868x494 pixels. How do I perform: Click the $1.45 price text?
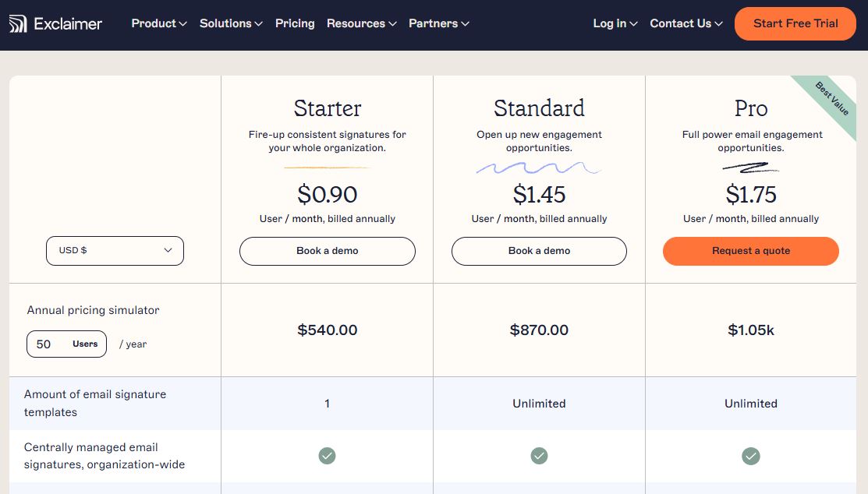coord(539,194)
